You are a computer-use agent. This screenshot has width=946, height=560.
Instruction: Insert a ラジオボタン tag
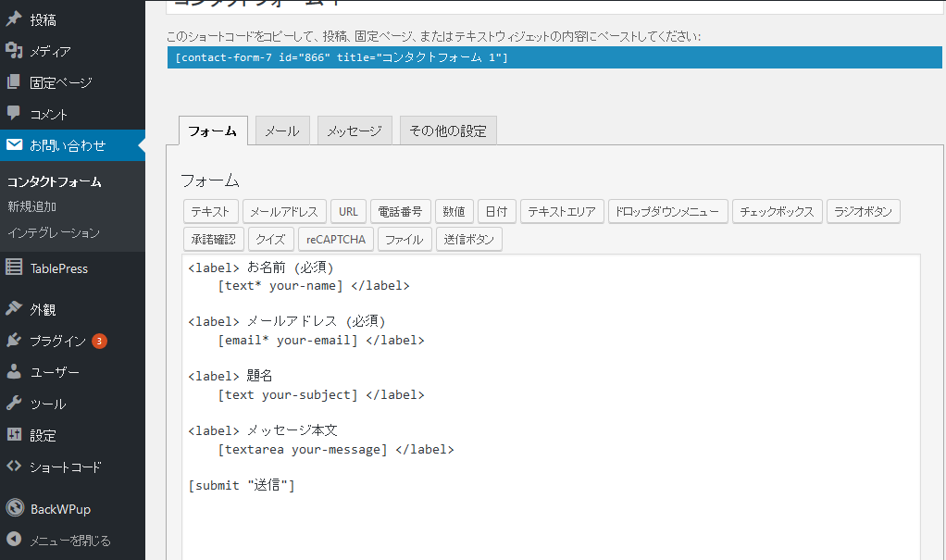pos(863,212)
